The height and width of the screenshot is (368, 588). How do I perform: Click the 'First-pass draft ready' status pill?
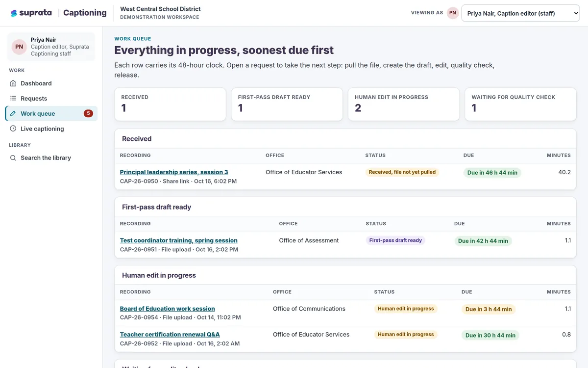click(395, 240)
